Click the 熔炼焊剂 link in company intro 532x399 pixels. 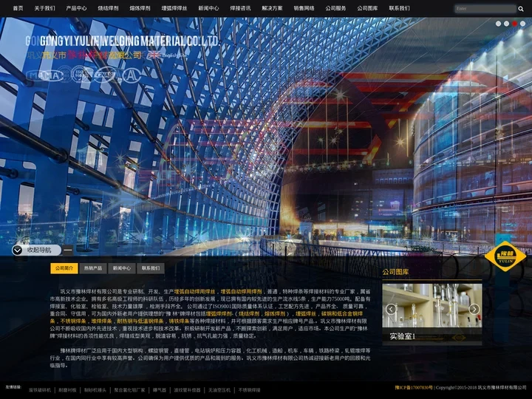[275, 314]
